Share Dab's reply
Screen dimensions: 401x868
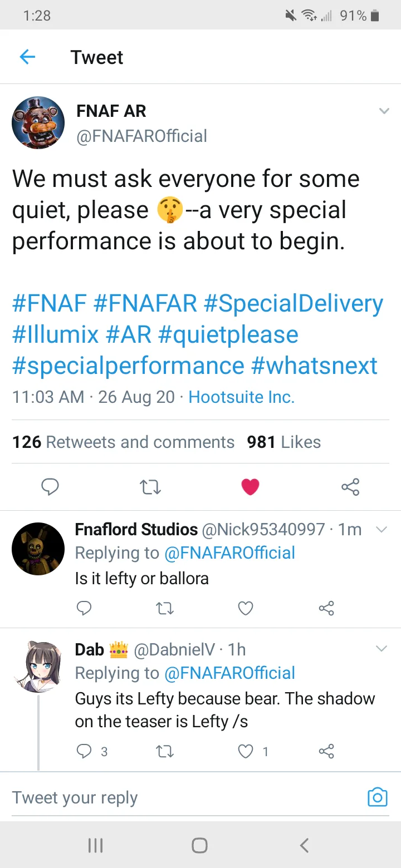(x=326, y=752)
